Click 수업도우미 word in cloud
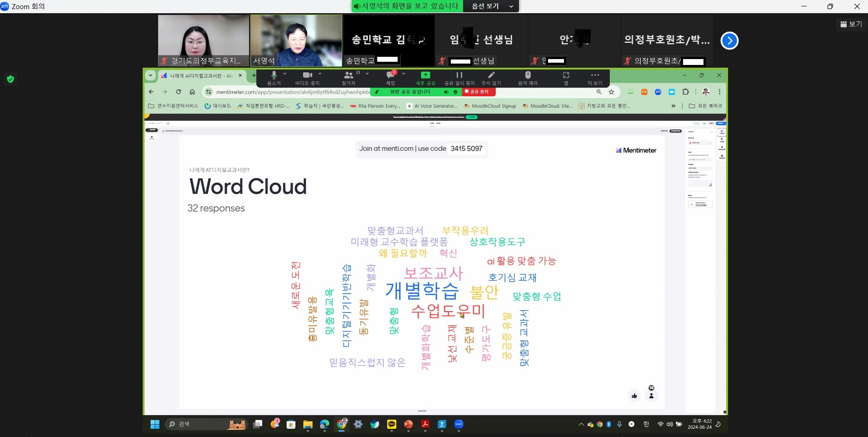The image size is (868, 437). [449, 311]
